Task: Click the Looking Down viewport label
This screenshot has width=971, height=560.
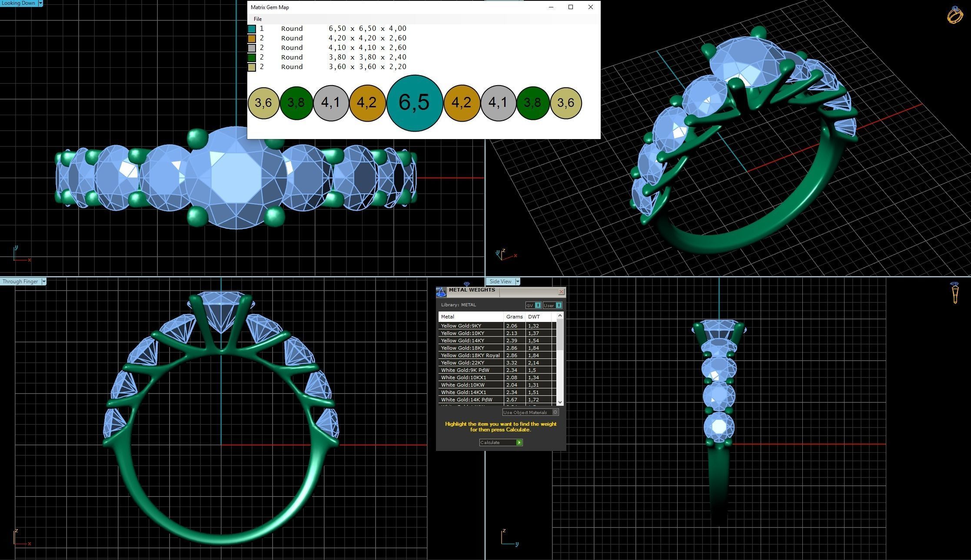Action: point(18,3)
